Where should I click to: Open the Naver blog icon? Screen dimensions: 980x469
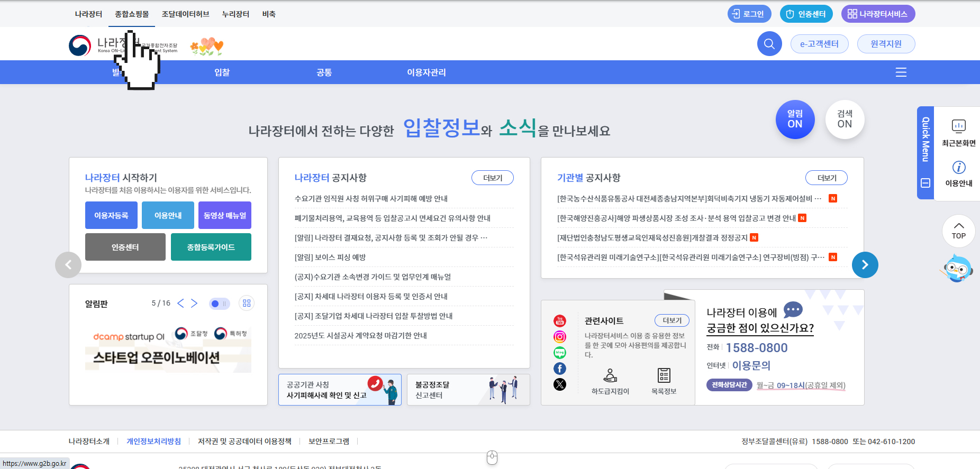click(x=560, y=353)
